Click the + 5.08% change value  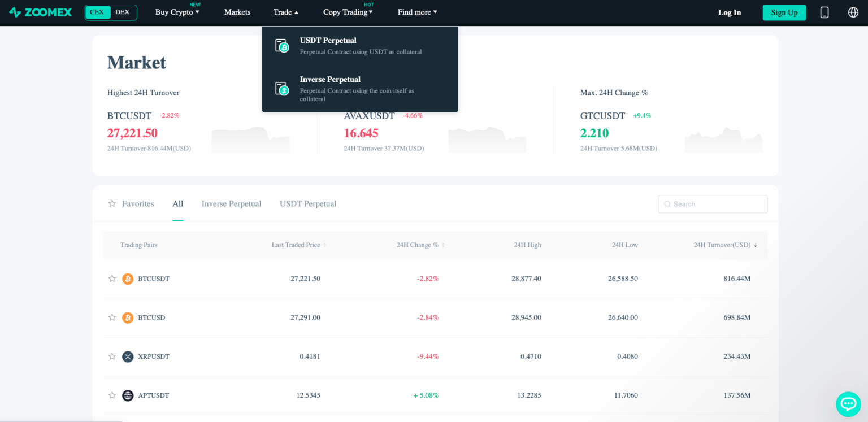click(x=426, y=395)
